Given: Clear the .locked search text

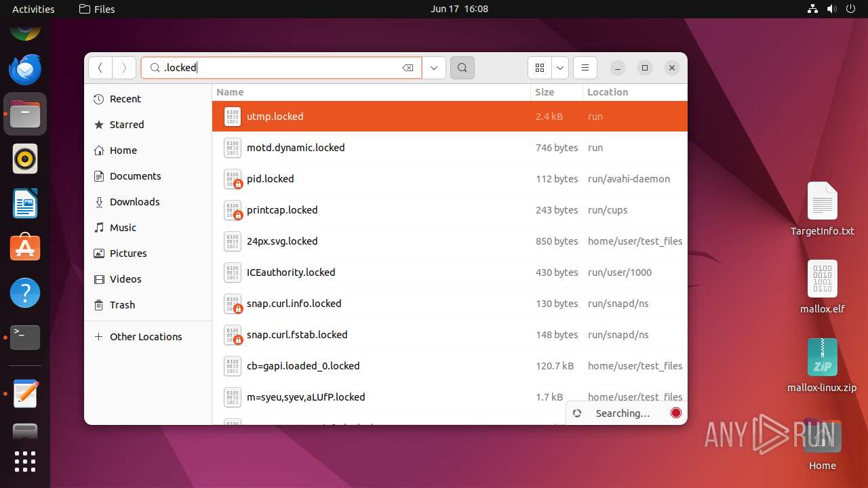Looking at the screenshot, I should 408,68.
